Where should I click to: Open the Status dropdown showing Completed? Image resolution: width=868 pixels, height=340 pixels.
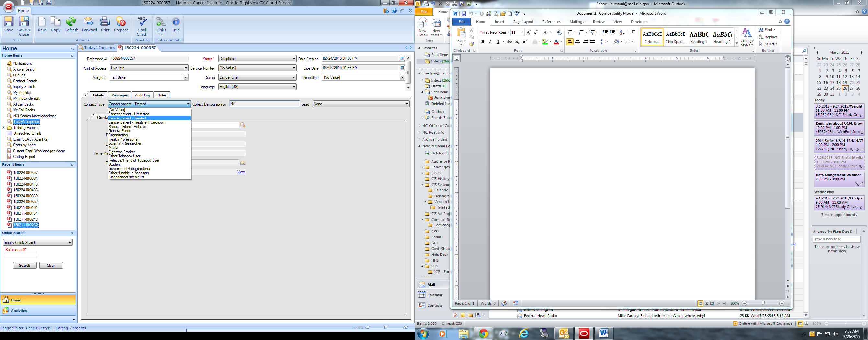pyautogui.click(x=257, y=59)
